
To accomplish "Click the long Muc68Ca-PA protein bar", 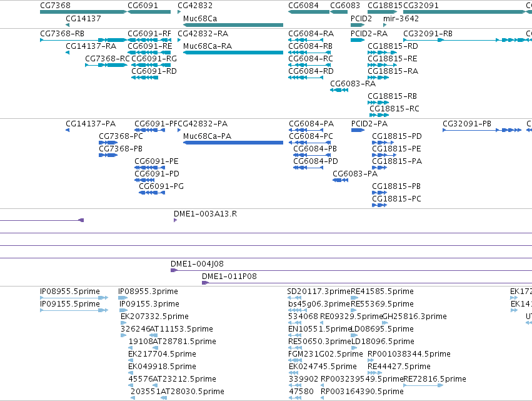I will pos(233,143).
